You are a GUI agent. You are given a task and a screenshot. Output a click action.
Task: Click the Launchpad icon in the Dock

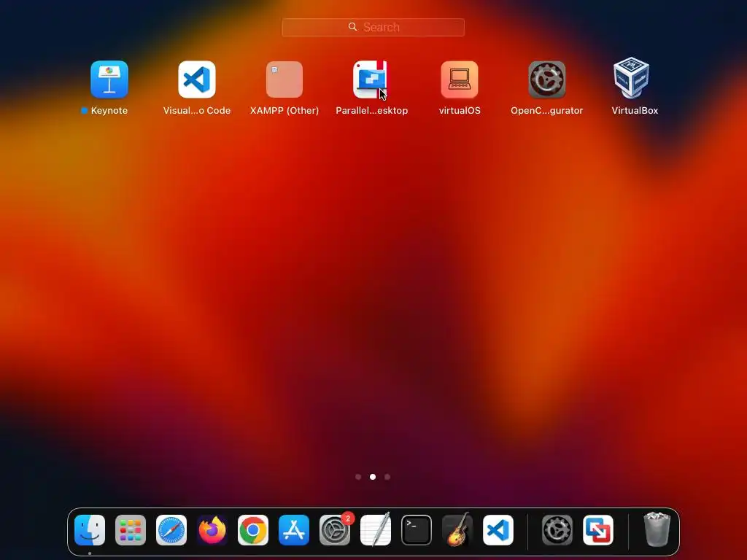(x=131, y=530)
